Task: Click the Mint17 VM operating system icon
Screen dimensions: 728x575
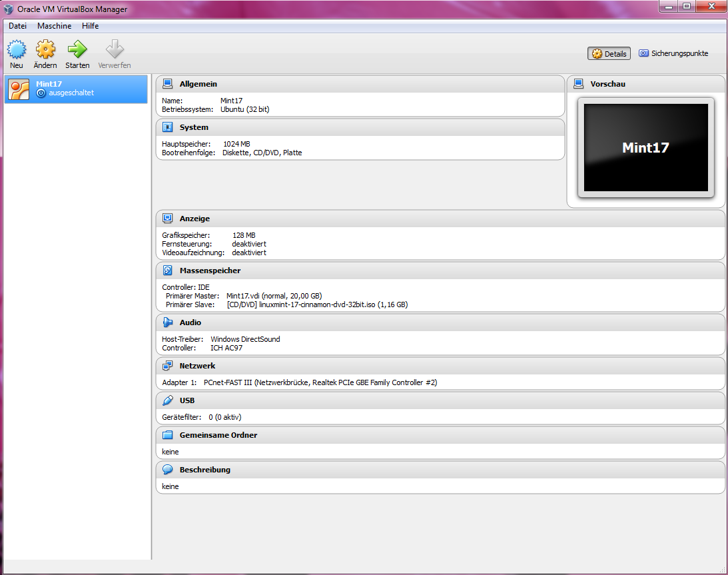Action: point(19,89)
